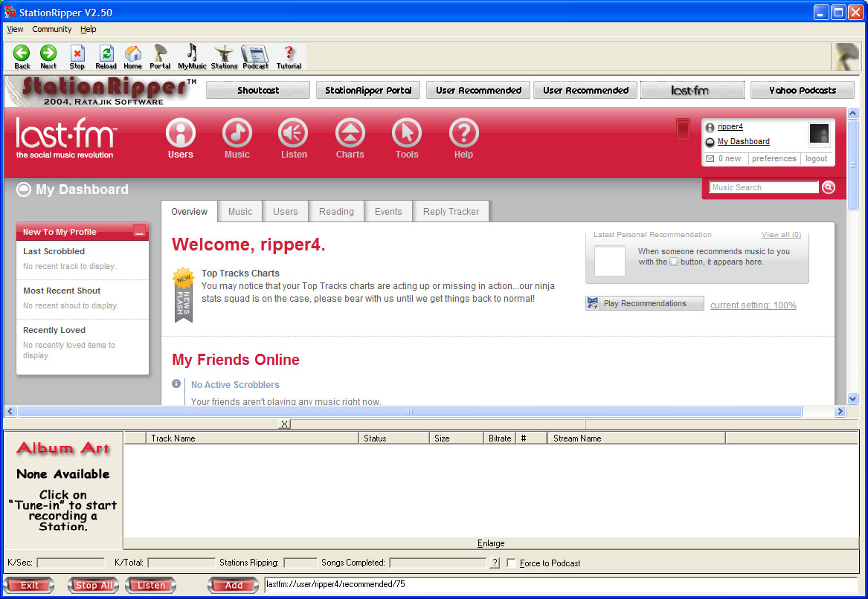Open the View menu
Screen dimensions: 868x599
[x=15, y=29]
